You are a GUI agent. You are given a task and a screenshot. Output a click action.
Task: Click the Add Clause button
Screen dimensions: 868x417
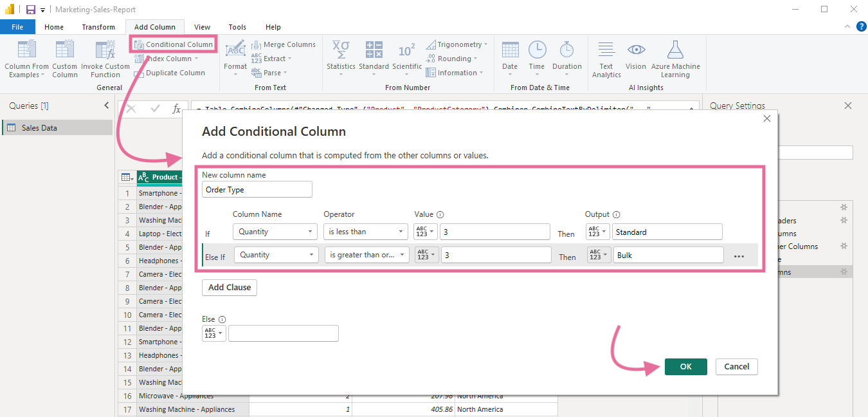[x=230, y=288]
